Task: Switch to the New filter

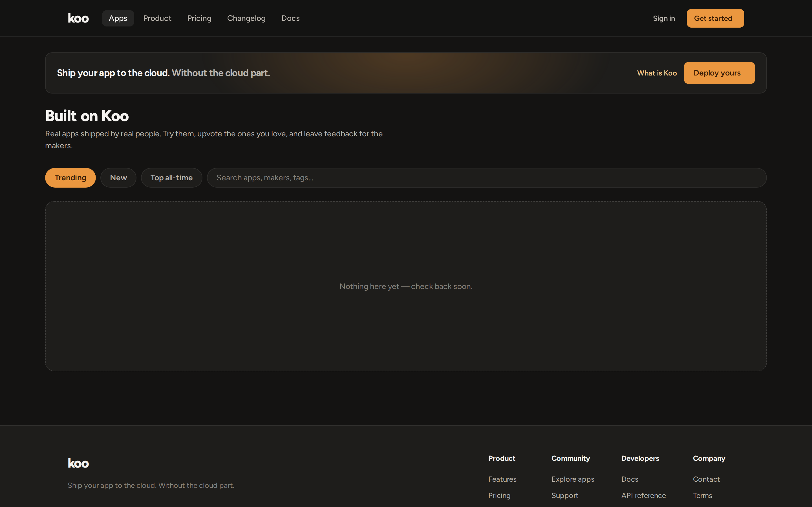Action: point(118,178)
